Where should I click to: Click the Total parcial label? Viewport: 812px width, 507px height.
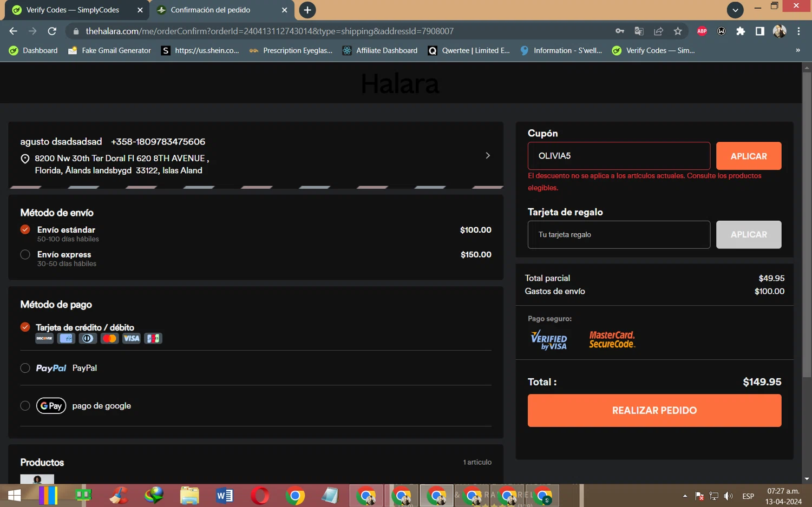547,278
